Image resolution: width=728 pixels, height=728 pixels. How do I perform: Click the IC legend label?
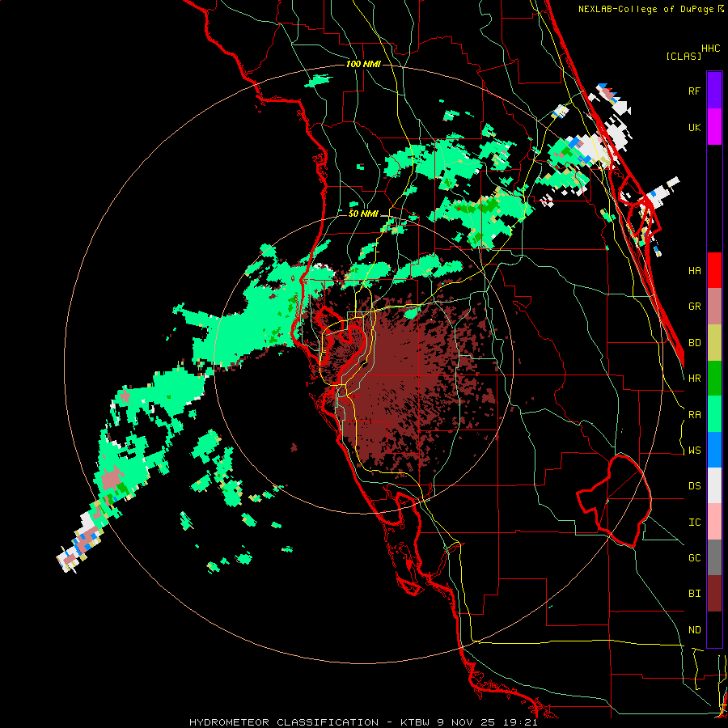coord(694,523)
